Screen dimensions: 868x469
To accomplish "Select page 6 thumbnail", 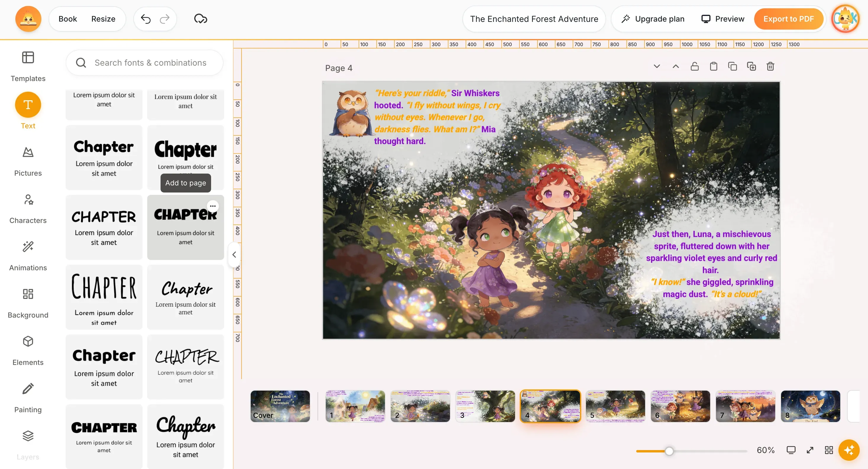I will click(x=680, y=406).
